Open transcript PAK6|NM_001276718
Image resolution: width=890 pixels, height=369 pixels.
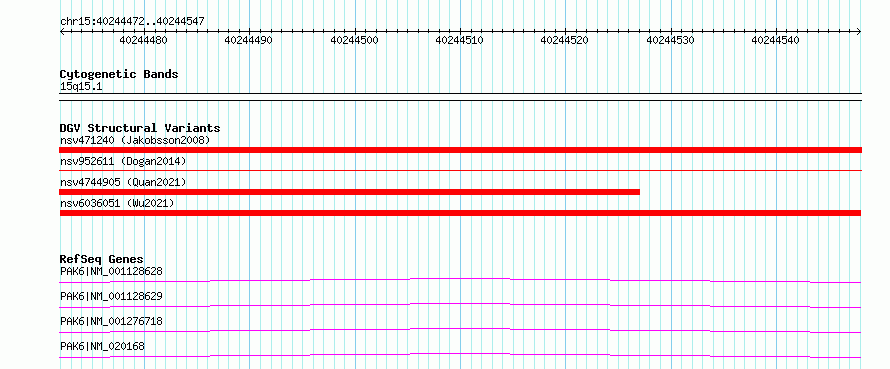[111, 321]
